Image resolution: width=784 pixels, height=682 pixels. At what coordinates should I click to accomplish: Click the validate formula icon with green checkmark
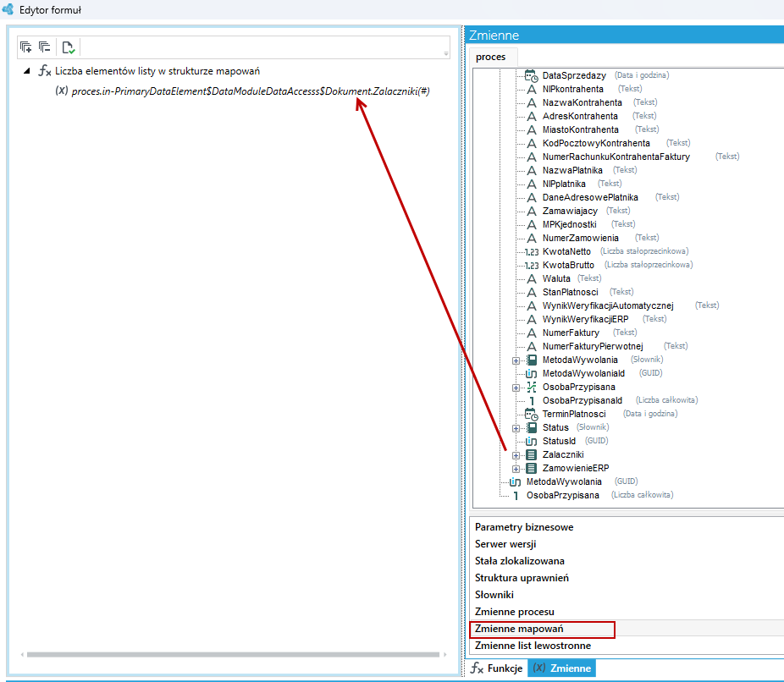coord(68,47)
